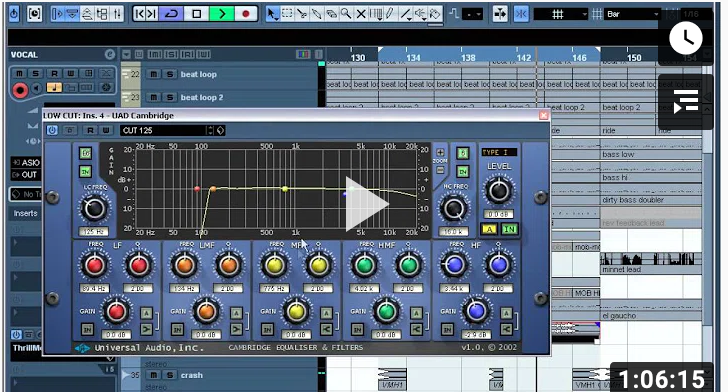This screenshot has height=392, width=728.
Task: Click the LC FREQ knob
Action: 94,209
